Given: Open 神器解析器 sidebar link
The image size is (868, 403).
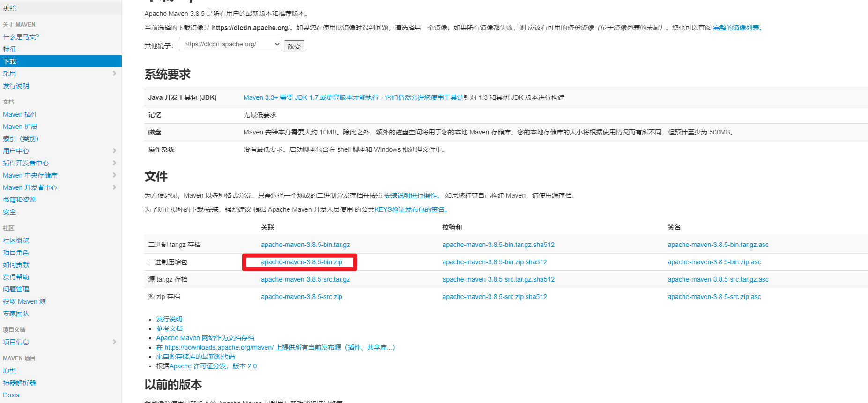Looking at the screenshot, I should click(x=19, y=383).
